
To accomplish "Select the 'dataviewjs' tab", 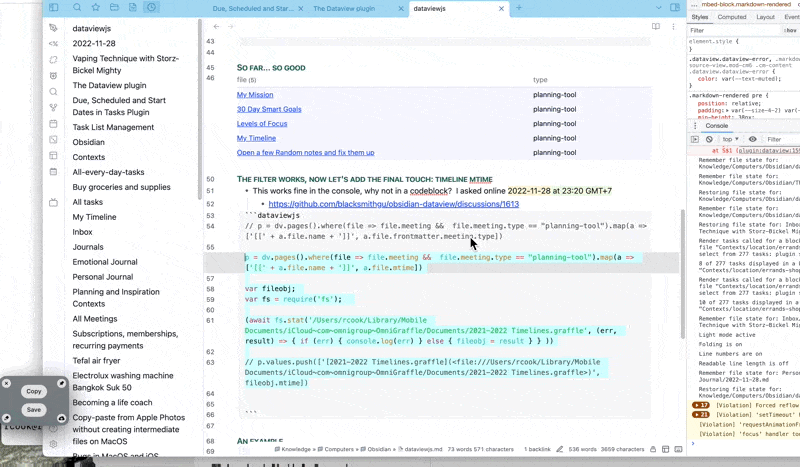I will [x=430, y=9].
